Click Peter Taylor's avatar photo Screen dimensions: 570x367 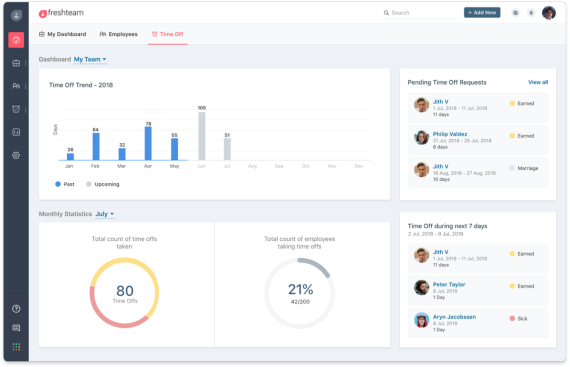(422, 287)
